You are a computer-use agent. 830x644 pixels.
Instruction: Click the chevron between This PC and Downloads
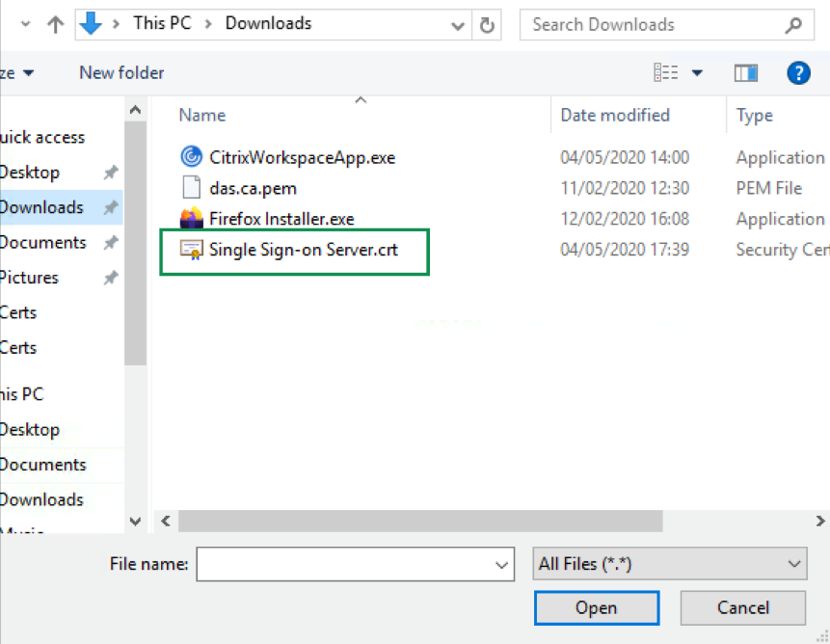[208, 24]
